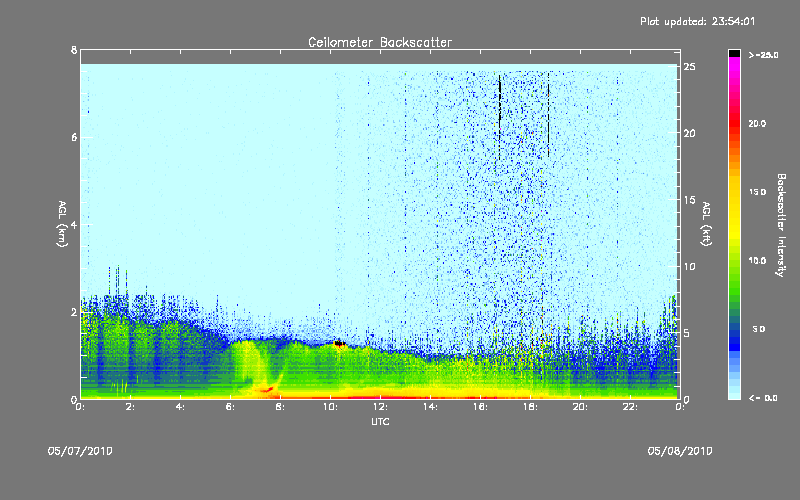Click the '4' tick on the km axis
Viewport: 800px width, 500px height.
click(x=74, y=224)
